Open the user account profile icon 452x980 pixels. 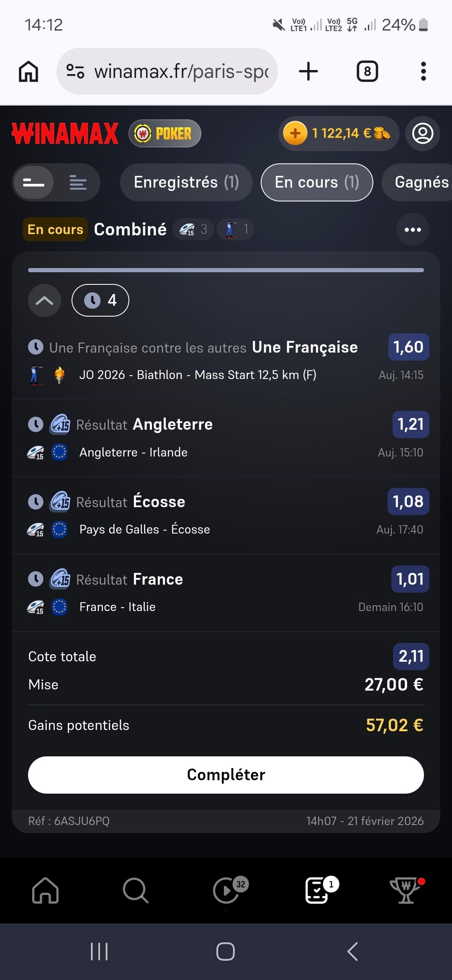click(423, 134)
